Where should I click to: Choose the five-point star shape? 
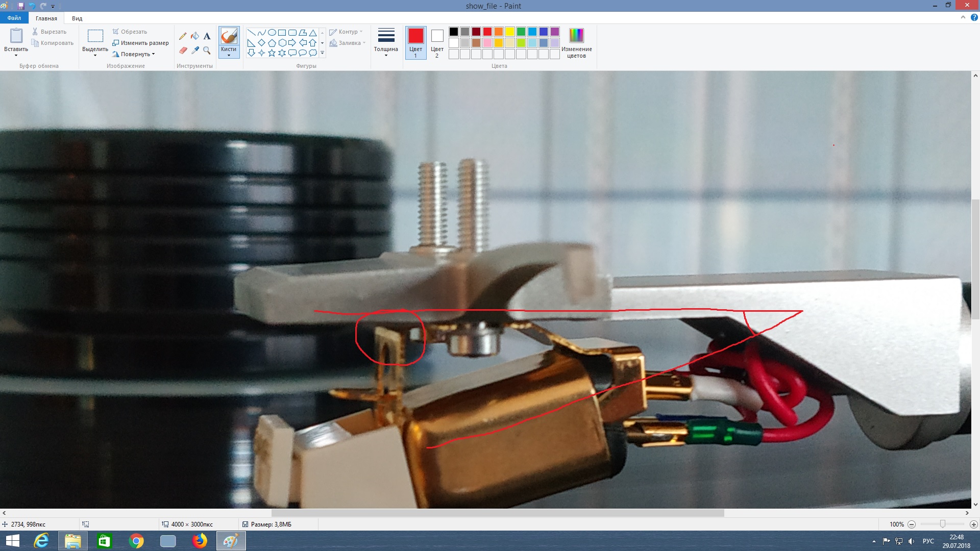(272, 53)
